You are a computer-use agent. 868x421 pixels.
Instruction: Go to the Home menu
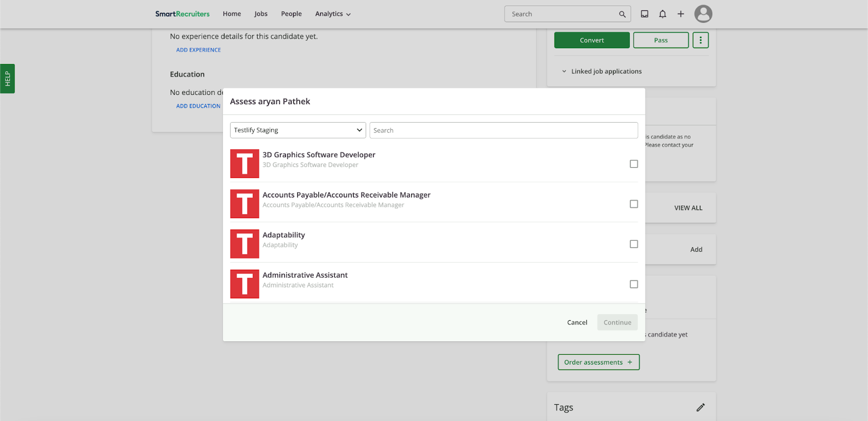pyautogui.click(x=232, y=14)
